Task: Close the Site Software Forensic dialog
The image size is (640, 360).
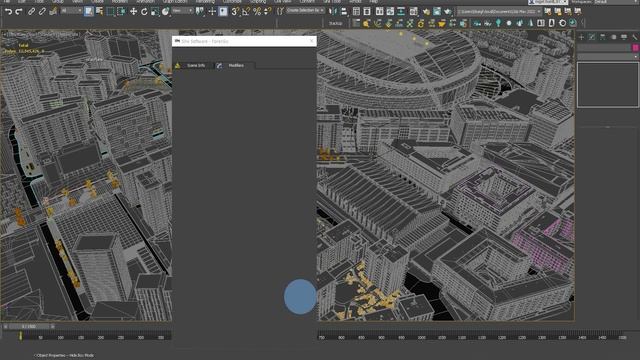Action: 311,41
